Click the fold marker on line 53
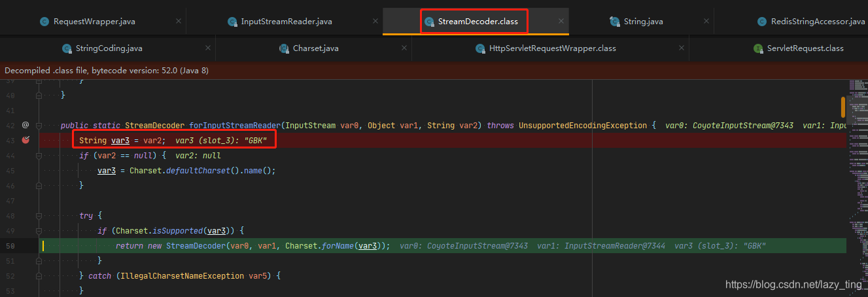This screenshot has height=297, width=868. click(41, 290)
